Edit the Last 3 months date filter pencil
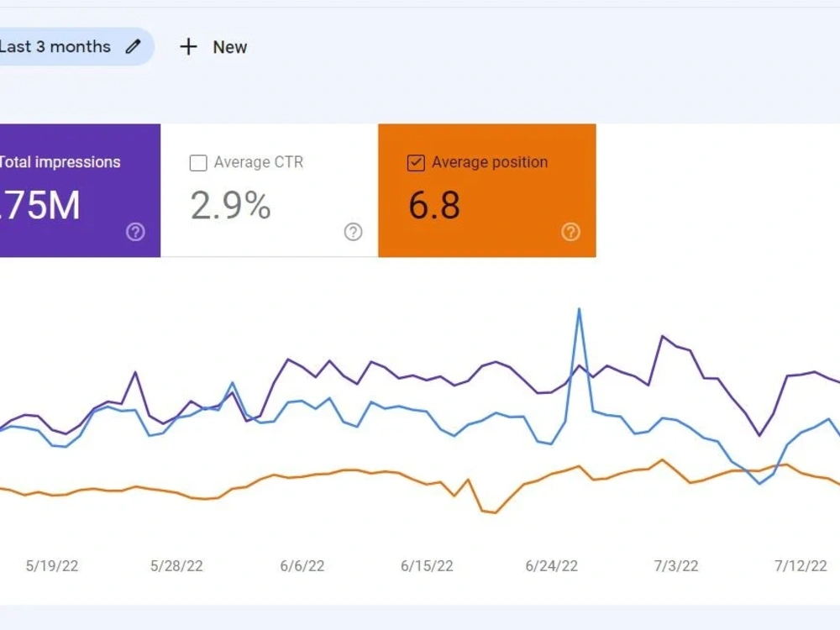The width and height of the screenshot is (840, 630). click(133, 46)
